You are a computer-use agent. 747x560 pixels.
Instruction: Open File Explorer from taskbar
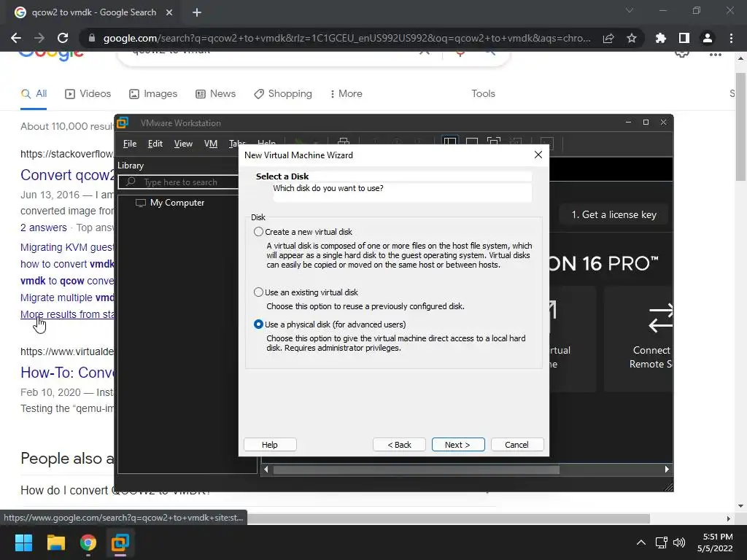tap(55, 542)
